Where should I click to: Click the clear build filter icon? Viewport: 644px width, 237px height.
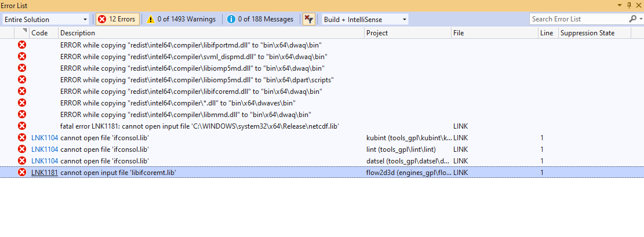(x=309, y=19)
